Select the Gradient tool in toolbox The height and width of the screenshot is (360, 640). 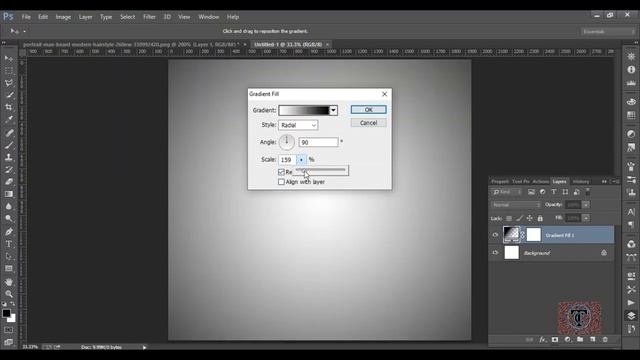pos(9,194)
